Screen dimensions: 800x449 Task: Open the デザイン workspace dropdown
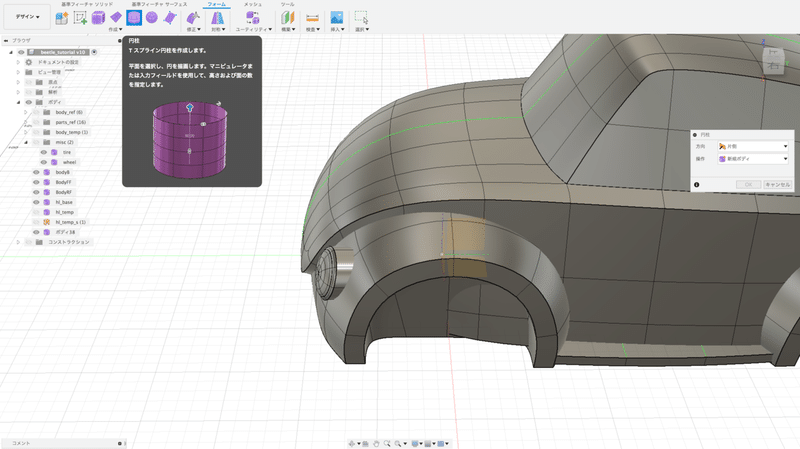pyautogui.click(x=27, y=17)
